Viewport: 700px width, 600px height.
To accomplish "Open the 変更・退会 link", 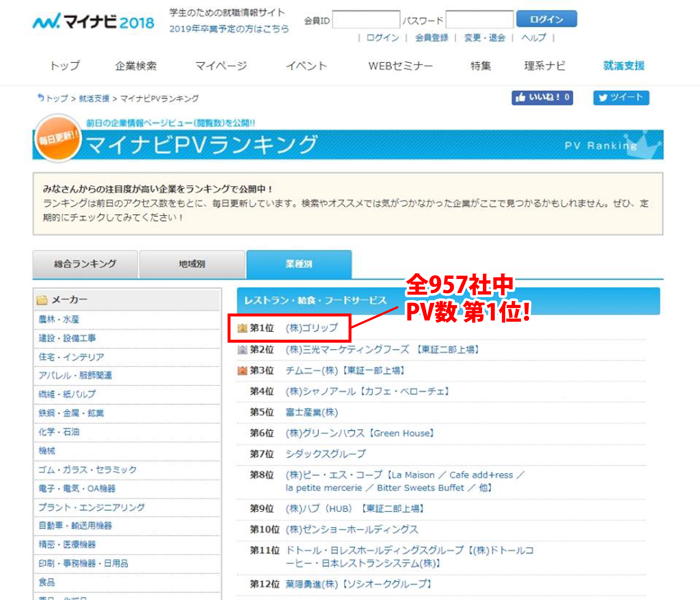I will [484, 37].
